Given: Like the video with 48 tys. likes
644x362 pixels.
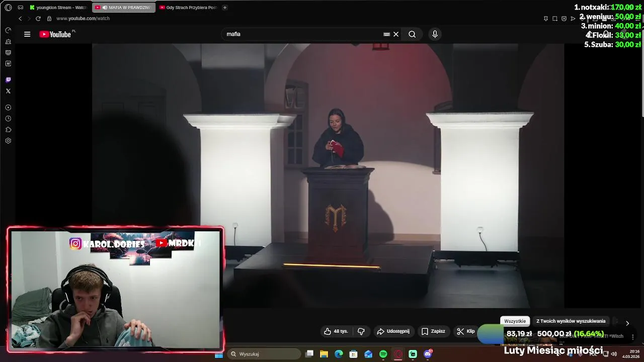Looking at the screenshot, I should pyautogui.click(x=336, y=331).
